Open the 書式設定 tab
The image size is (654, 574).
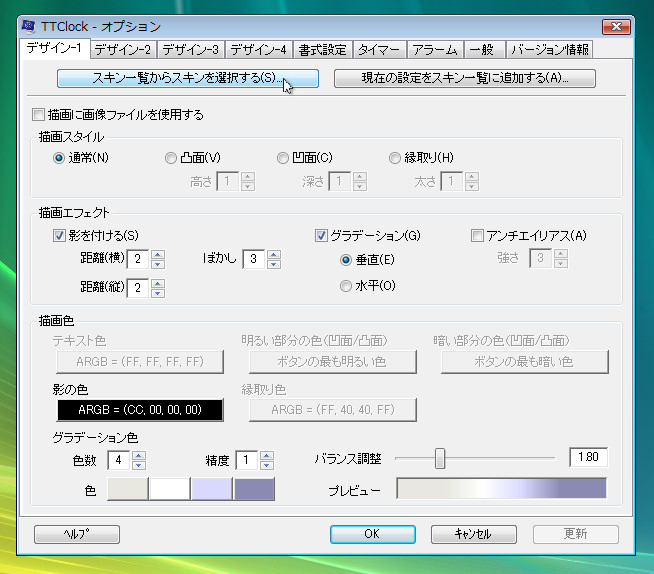click(322, 50)
